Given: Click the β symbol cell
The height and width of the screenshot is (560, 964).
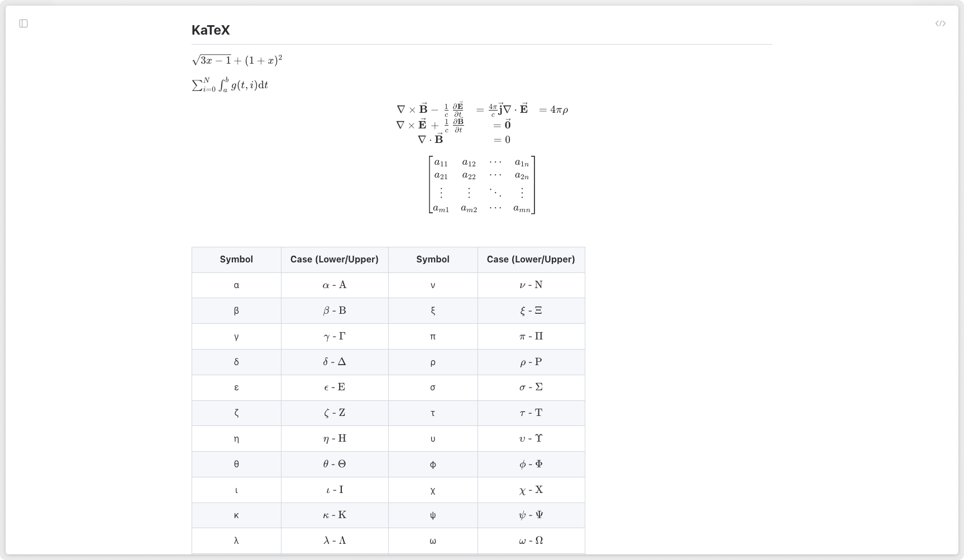Looking at the screenshot, I should coord(236,311).
